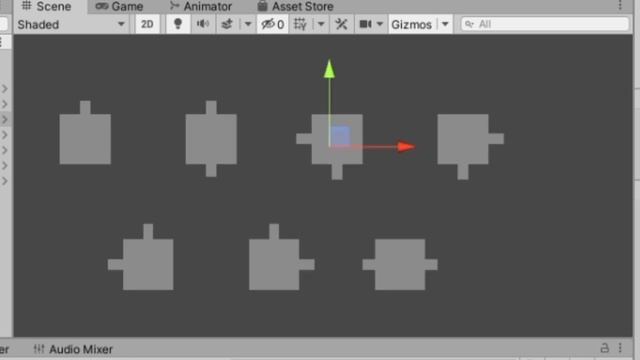
Task: Open the scene effects dropdown arrow
Action: (x=247, y=24)
